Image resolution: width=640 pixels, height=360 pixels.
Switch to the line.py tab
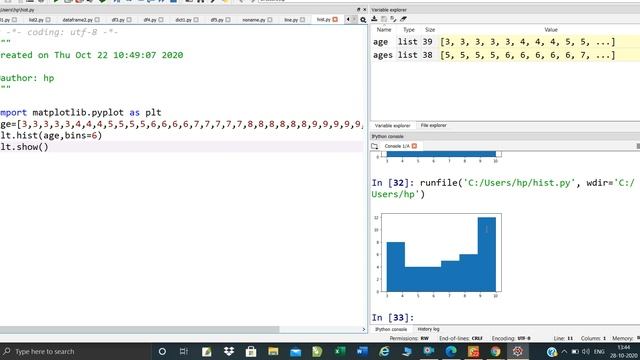(x=291, y=20)
